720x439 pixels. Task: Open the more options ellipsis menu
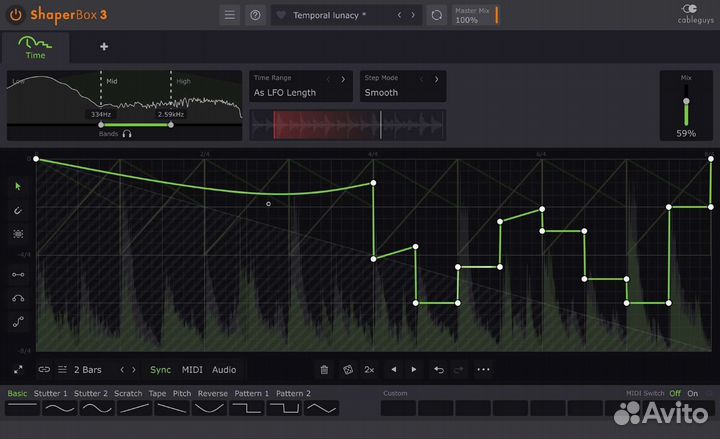pyautogui.click(x=483, y=369)
